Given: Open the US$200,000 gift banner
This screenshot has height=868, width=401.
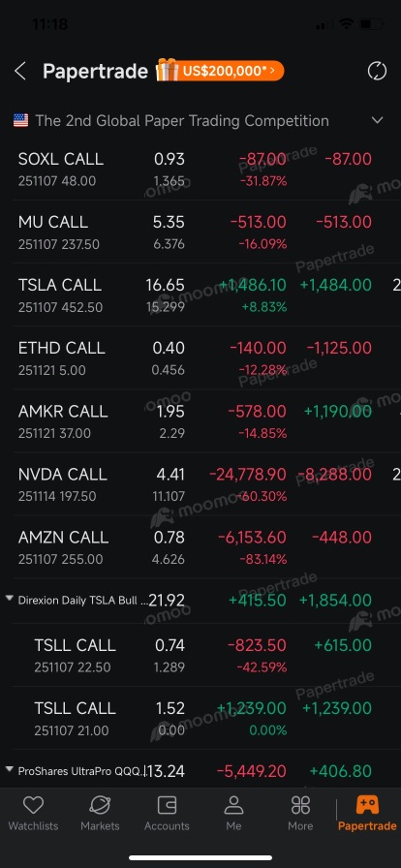Looking at the screenshot, I should pos(220,71).
